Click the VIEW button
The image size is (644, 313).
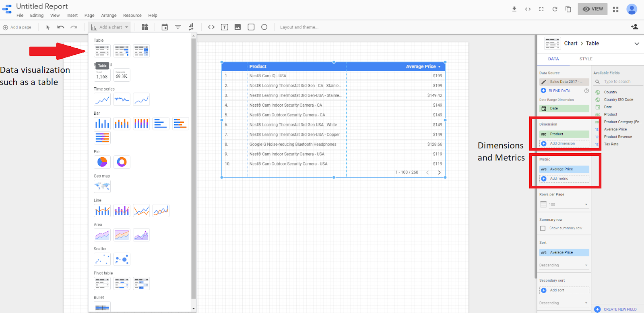tap(592, 9)
